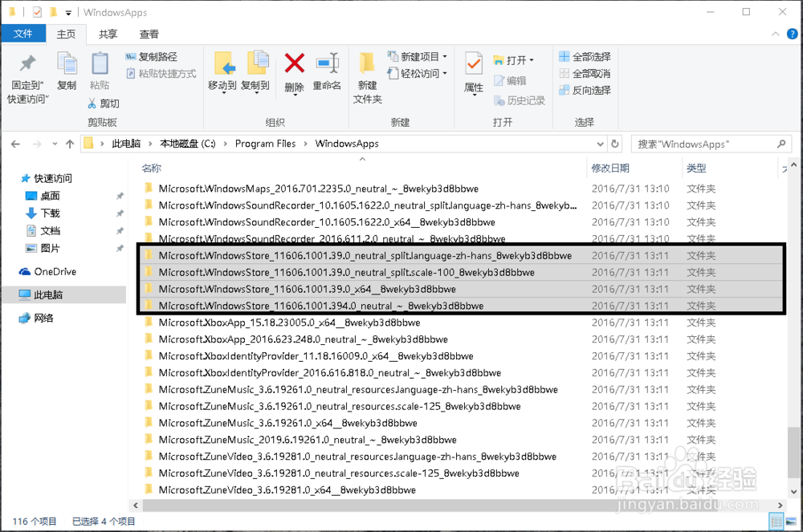803x532 pixels.
Task: Select OneDrive in the sidebar
Action: coord(55,272)
